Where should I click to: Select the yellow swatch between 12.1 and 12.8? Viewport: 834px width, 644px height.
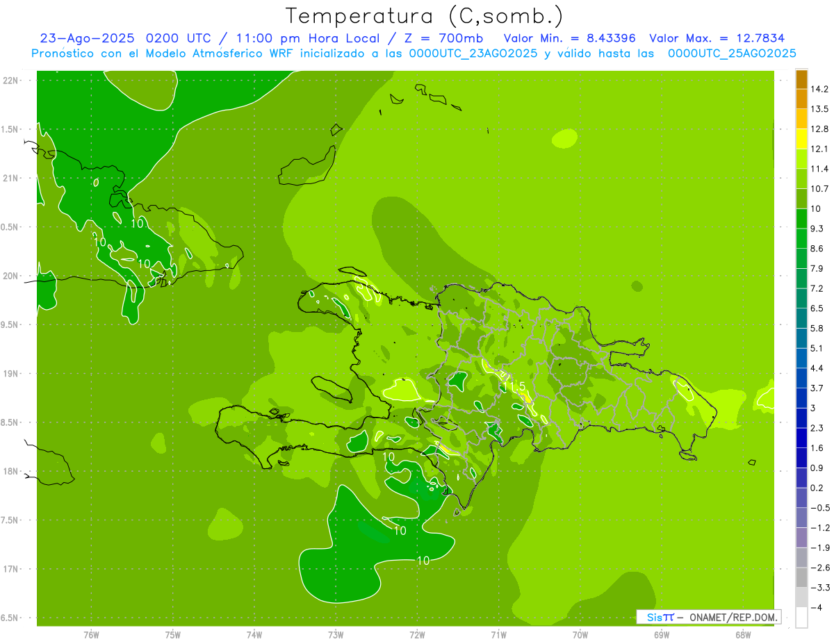click(801, 139)
